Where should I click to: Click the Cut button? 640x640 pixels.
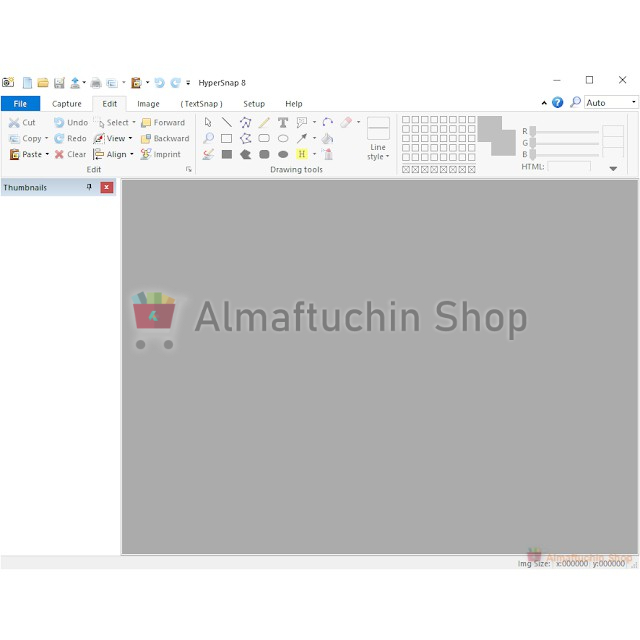[22, 122]
